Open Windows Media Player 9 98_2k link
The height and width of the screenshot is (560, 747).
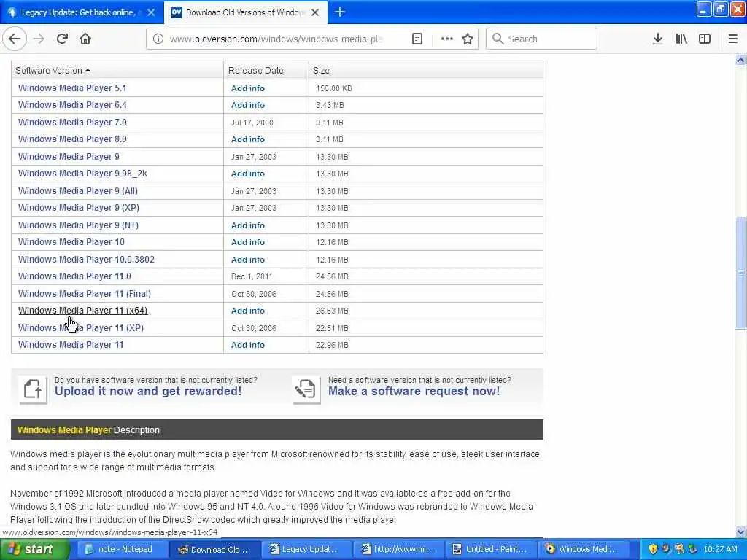82,174
